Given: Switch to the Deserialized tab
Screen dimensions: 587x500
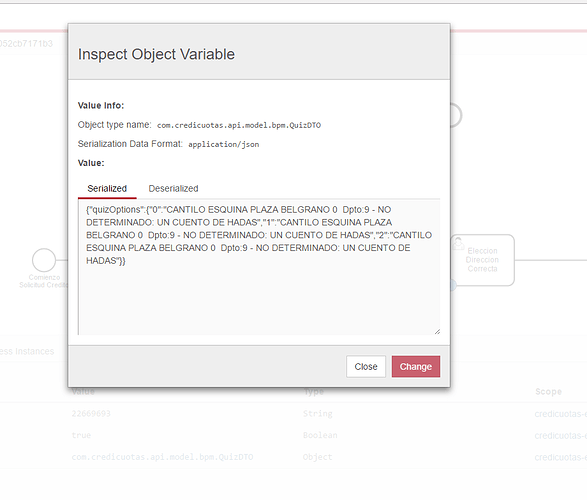Looking at the screenshot, I should point(173,188).
